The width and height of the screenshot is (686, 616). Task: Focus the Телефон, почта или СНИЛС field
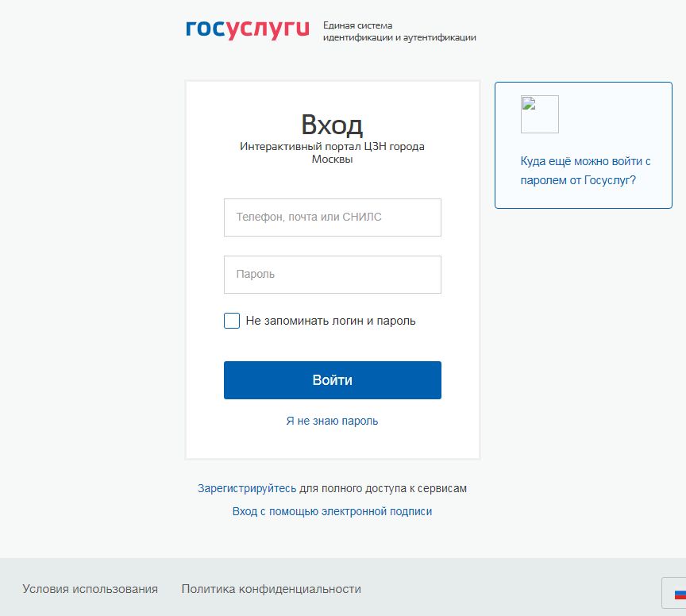pos(333,218)
